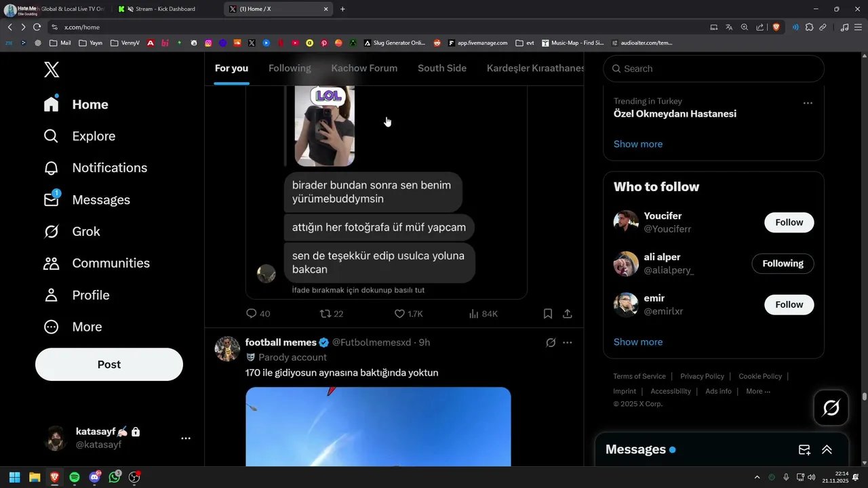The image size is (868, 488).
Task: Open the More menu in the sidebar
Action: (x=73, y=327)
